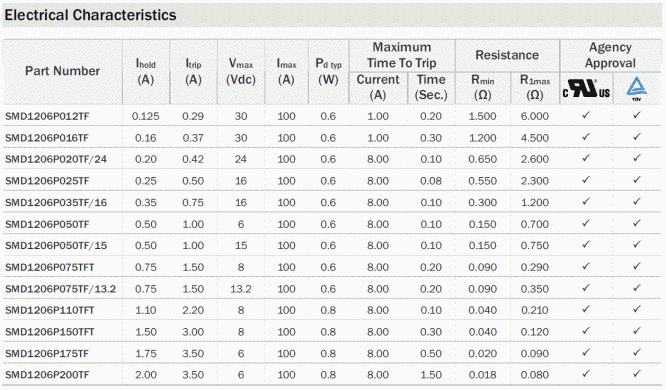Click Itrip value 0.37 for SMD1206P016TF
This screenshot has width=666, height=390.
[x=193, y=138]
